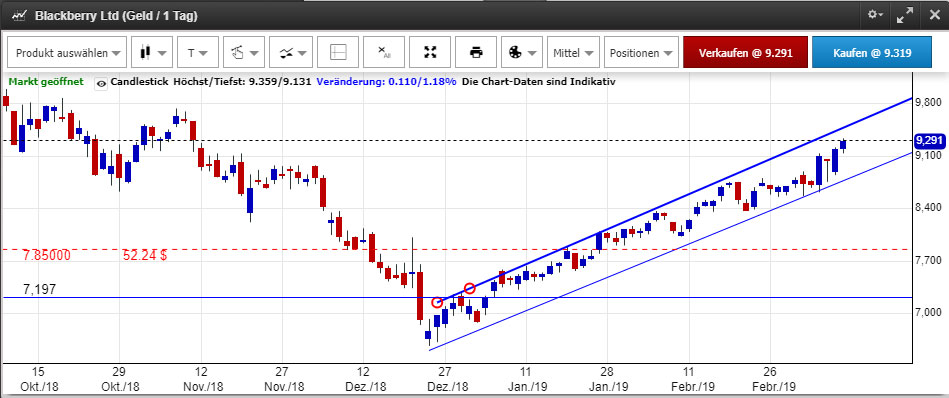
Task: Open the indicators dropdown
Action: coord(290,53)
